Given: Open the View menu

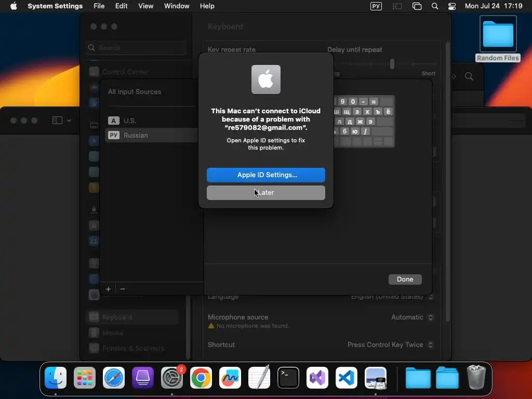Looking at the screenshot, I should [x=145, y=6].
